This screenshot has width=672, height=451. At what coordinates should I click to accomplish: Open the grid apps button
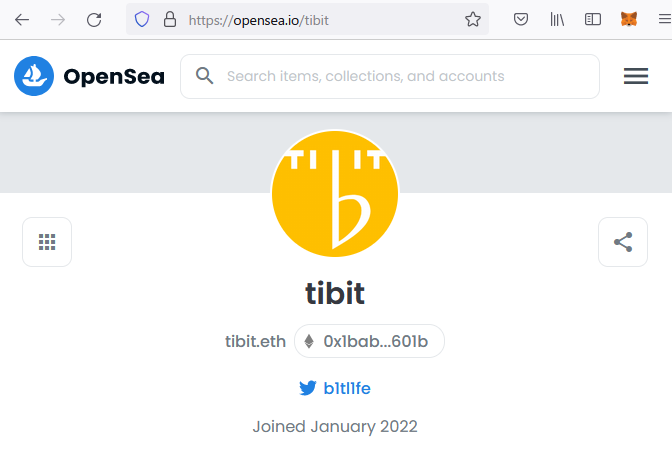47,242
